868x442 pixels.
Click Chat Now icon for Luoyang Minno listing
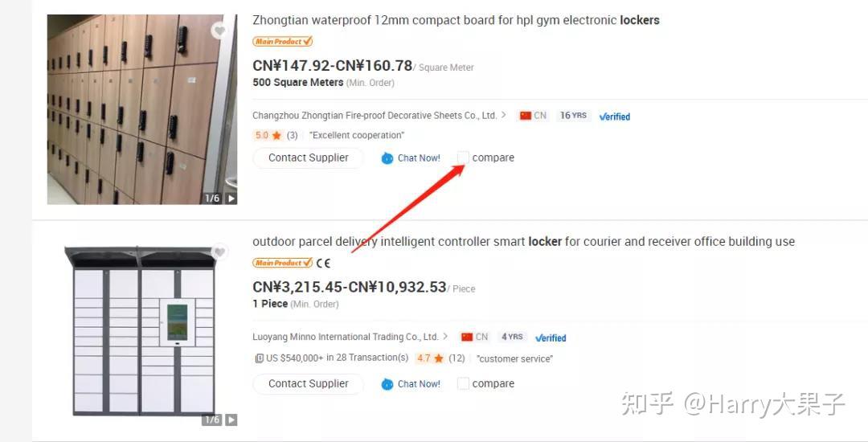point(387,384)
